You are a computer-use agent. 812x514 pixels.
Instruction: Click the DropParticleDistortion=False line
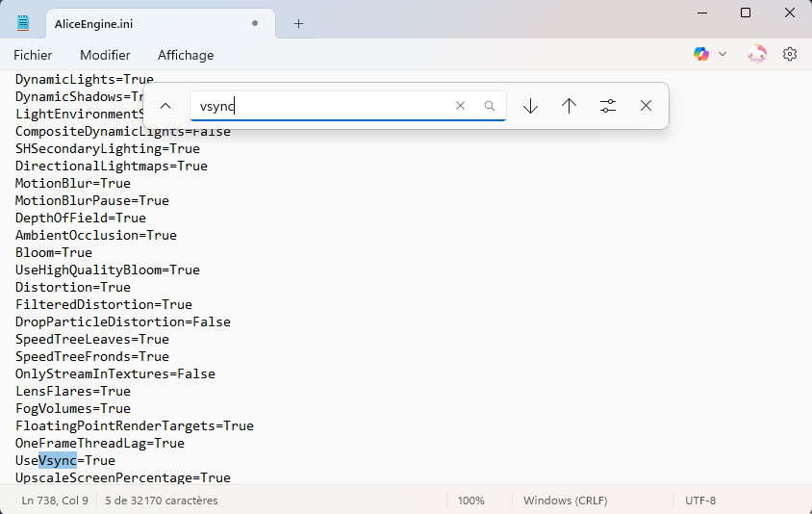tap(123, 321)
